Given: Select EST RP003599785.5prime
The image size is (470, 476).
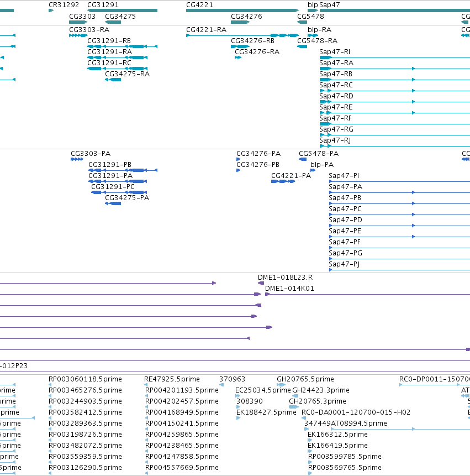Looking at the screenshot, I should [x=345, y=457].
